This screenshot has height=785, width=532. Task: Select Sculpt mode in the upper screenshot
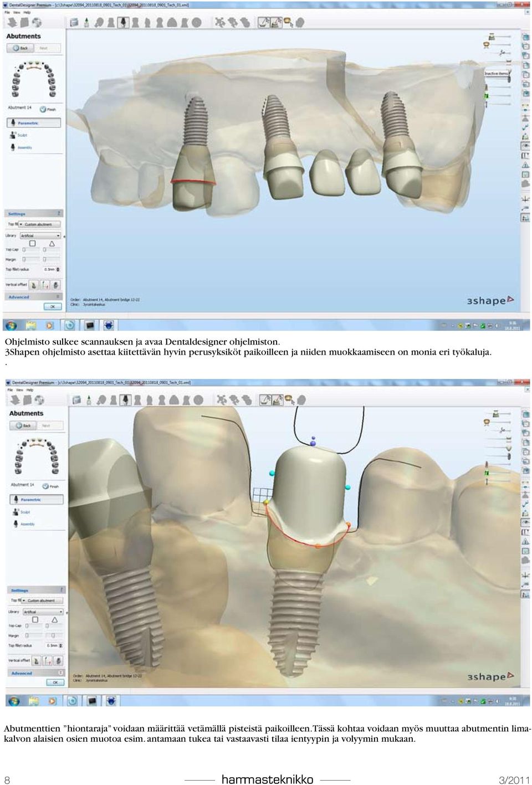18,135
